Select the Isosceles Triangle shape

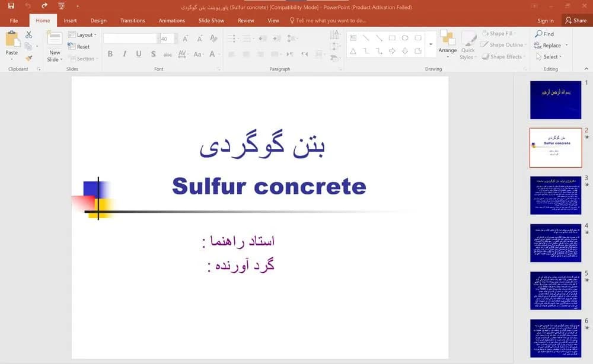[353, 51]
